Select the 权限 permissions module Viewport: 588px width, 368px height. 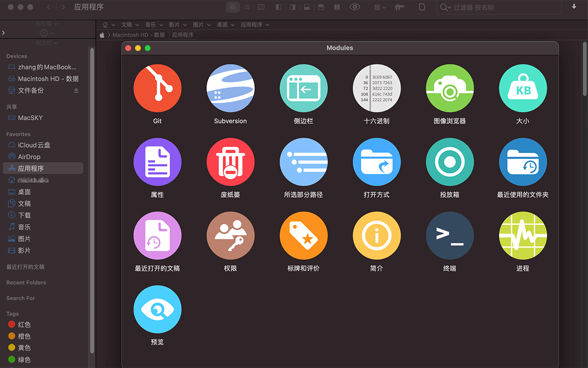230,236
